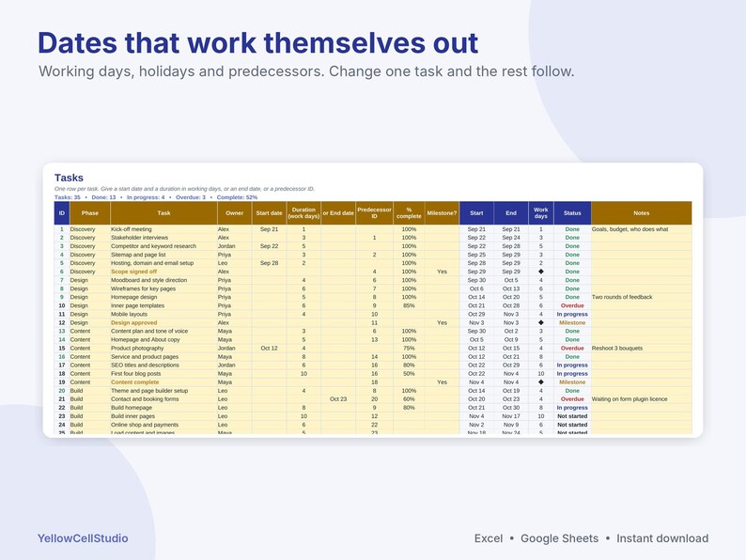
Task: Select the Scope signed off milestone name
Action: pyautogui.click(x=133, y=272)
